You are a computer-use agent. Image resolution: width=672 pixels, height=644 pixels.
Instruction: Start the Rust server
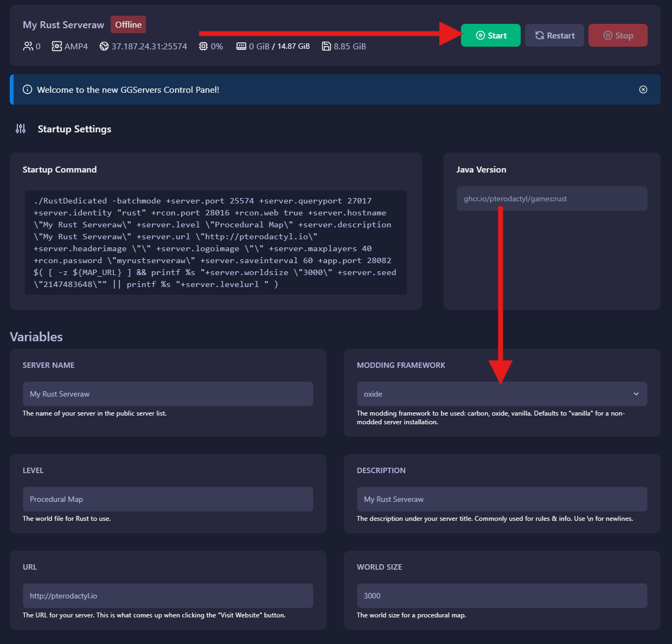tap(490, 35)
